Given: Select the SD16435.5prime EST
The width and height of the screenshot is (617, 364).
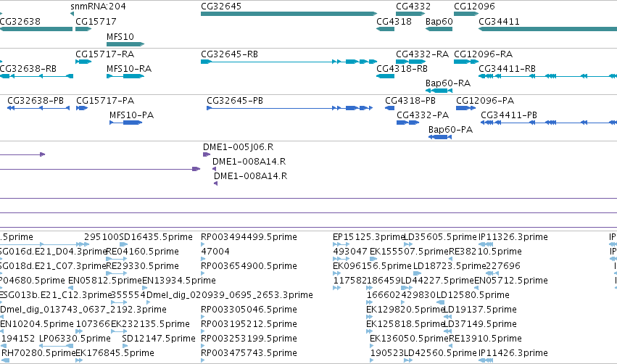Looking at the screenshot, I should 123,244.
